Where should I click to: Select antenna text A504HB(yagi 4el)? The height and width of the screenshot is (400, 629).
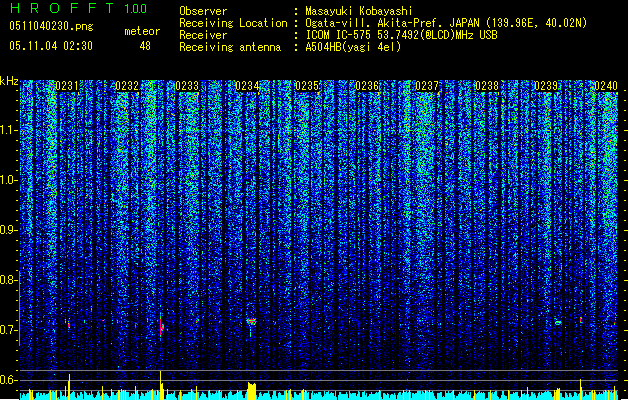click(353, 47)
